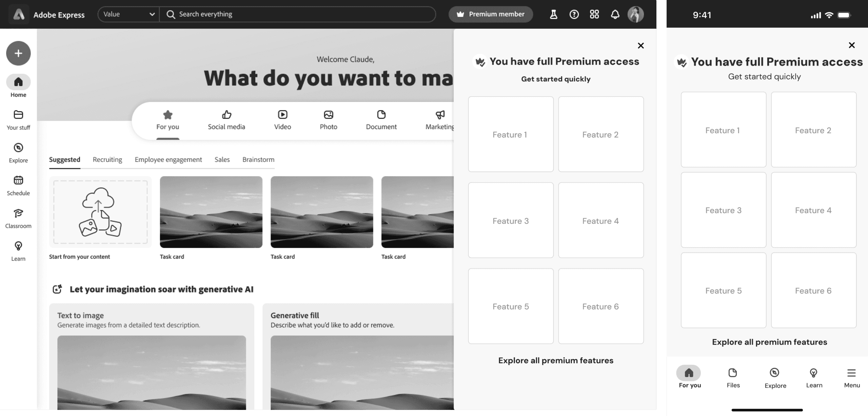Screen dimensions: 868x416
Task: Click the plus create new button
Action: [x=18, y=53]
